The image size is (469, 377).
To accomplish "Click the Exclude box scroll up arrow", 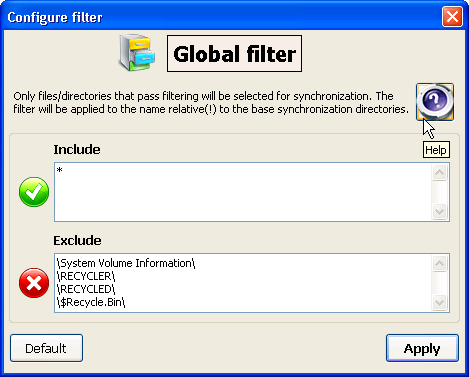I will tap(439, 264).
